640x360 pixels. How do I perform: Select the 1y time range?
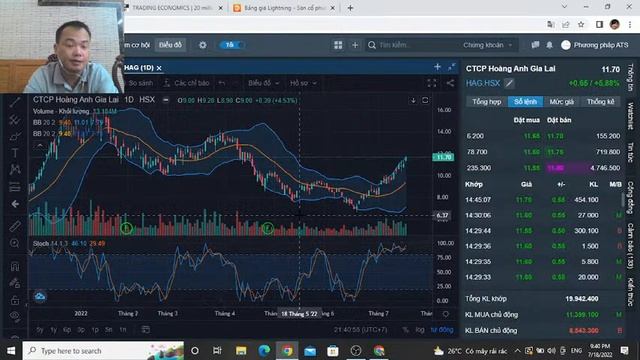point(53,330)
